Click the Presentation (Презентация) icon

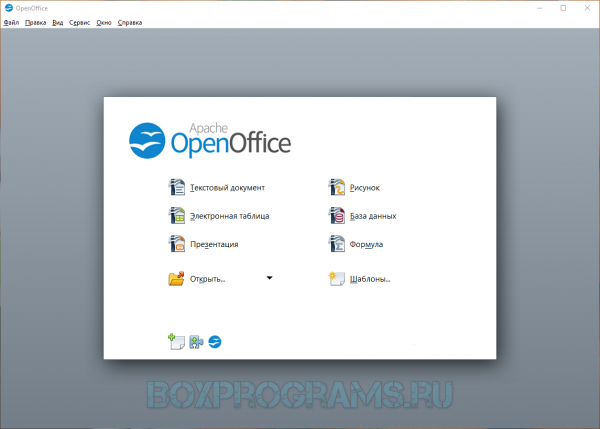(x=177, y=244)
